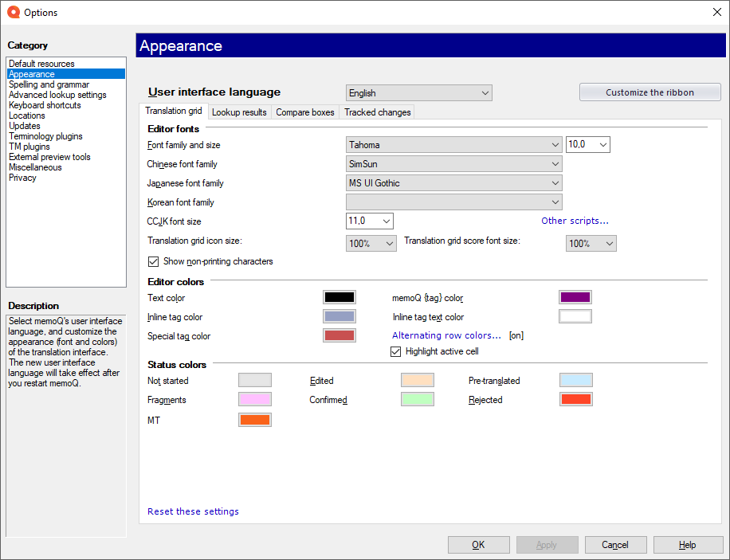The width and height of the screenshot is (730, 560).
Task: Select Miscellaneous category
Action: [x=65, y=167]
